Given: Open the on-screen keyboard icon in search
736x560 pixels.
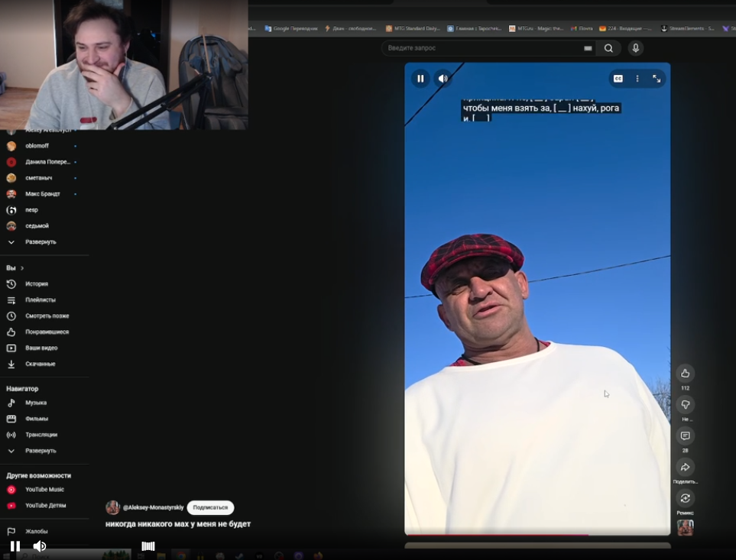Looking at the screenshot, I should click(588, 48).
